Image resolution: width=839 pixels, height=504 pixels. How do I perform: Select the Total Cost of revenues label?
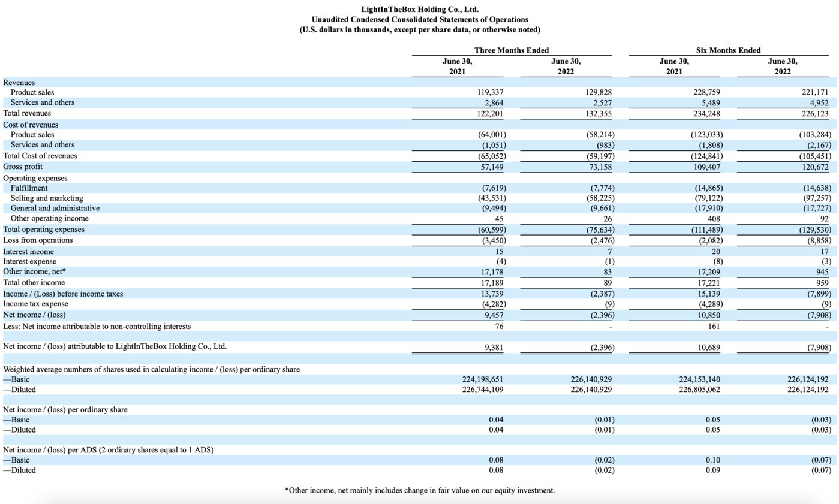pos(40,156)
